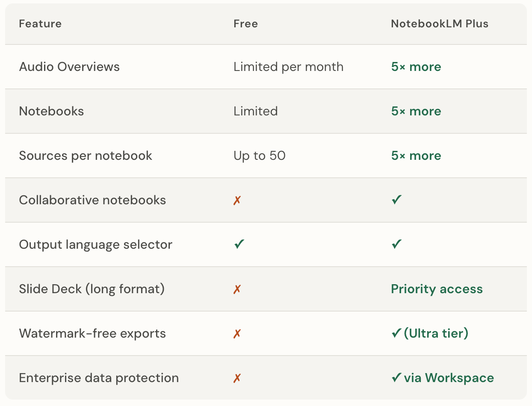Click '5× more' in Sources per notebook row

(416, 156)
